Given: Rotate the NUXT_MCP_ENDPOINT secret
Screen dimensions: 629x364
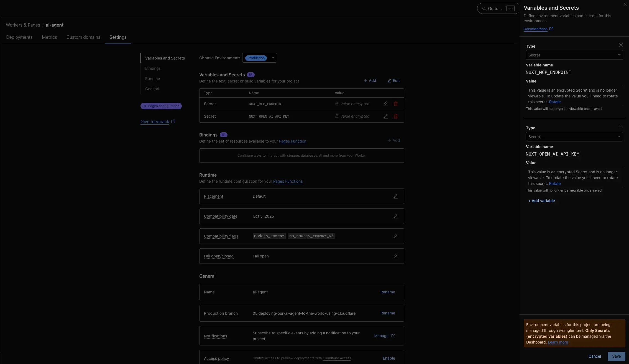Looking at the screenshot, I should (x=555, y=102).
